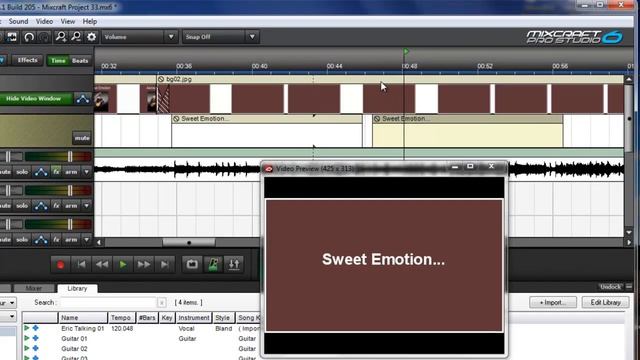Switch to the Mixer tab
The image size is (640, 360).
(34, 289)
